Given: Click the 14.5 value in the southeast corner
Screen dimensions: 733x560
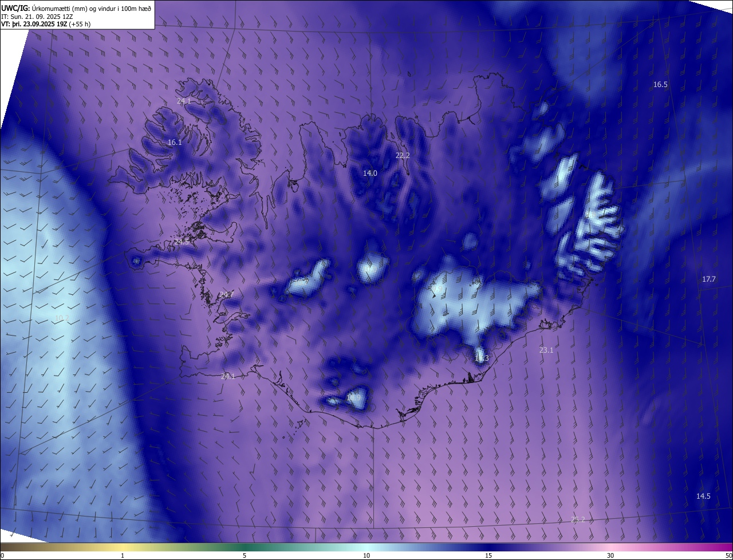Looking at the screenshot, I should 703,496.
